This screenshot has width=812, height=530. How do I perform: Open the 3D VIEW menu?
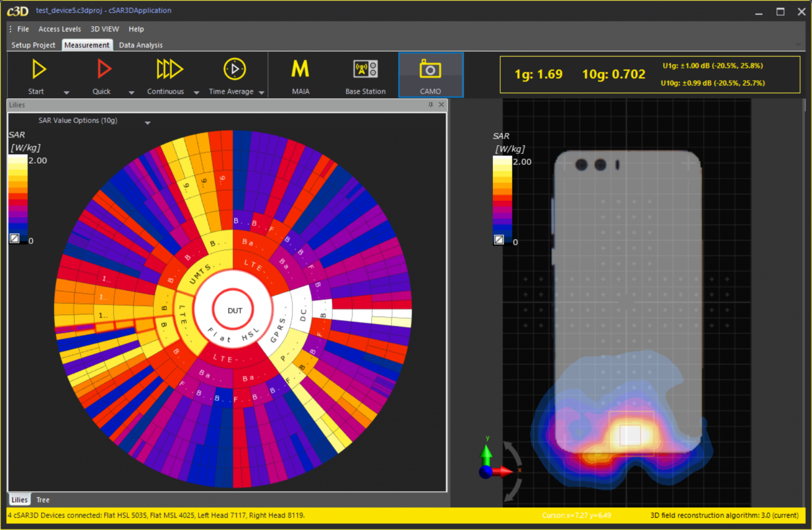pyautogui.click(x=104, y=29)
